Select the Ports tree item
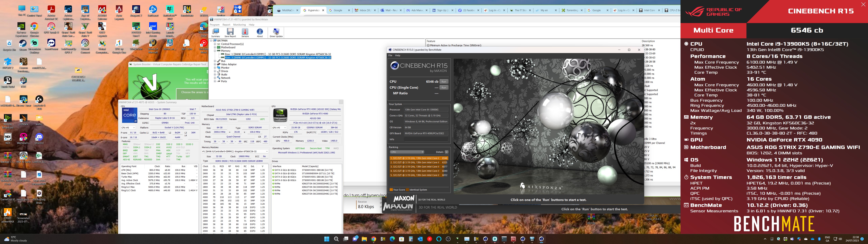 tap(224, 81)
